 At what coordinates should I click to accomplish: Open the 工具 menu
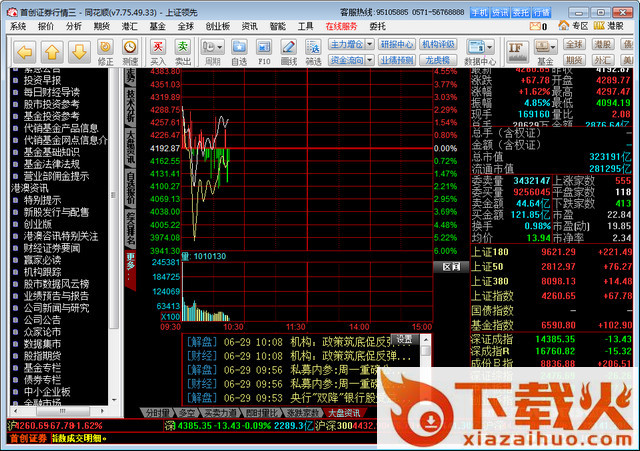click(305, 26)
